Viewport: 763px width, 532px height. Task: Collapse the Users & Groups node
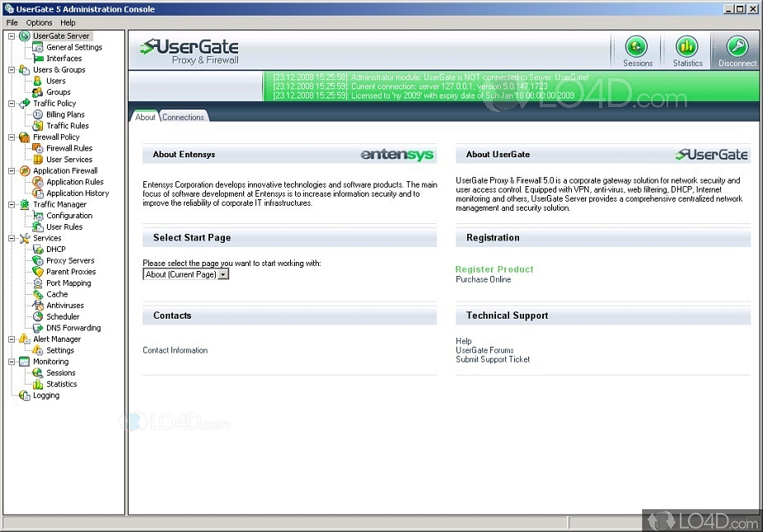click(x=12, y=69)
